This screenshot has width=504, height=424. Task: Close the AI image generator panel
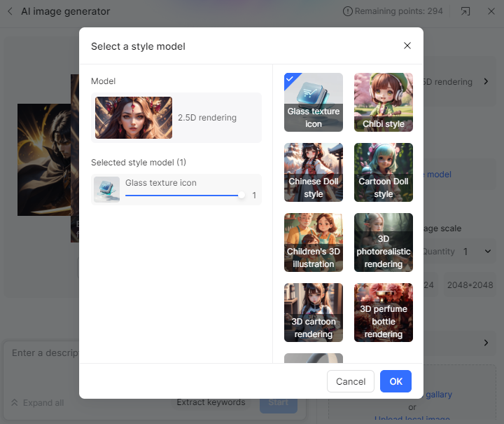click(491, 12)
